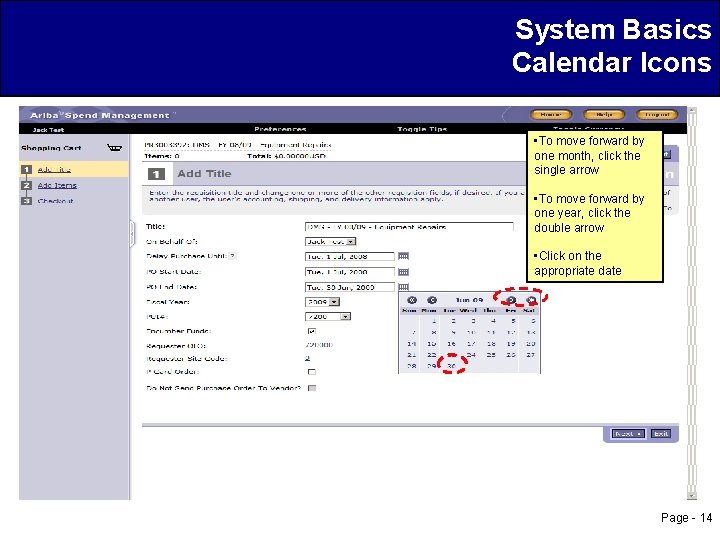This screenshot has width=720, height=540.
Task: Toggle the Encumber Funds checkbox
Action: pos(312,331)
